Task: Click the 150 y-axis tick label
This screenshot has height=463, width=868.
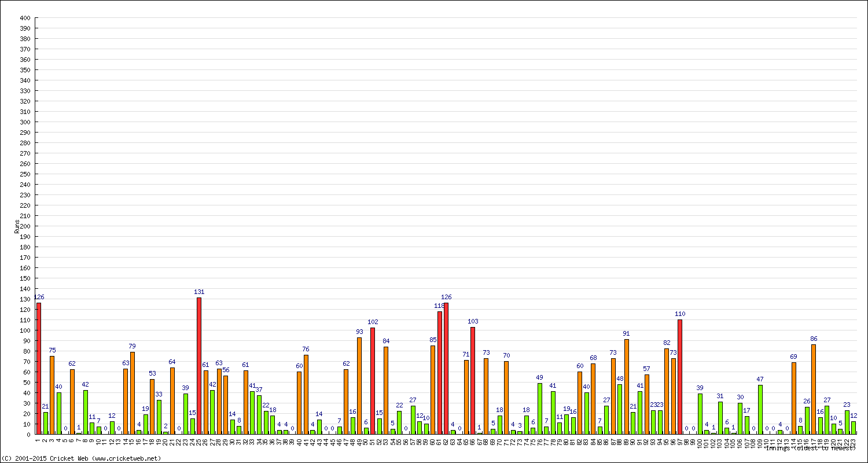Action: pyautogui.click(x=24, y=278)
